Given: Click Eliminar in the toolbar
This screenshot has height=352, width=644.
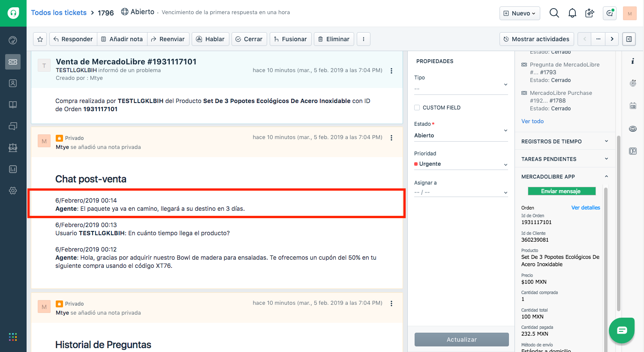Looking at the screenshot, I should tap(334, 39).
